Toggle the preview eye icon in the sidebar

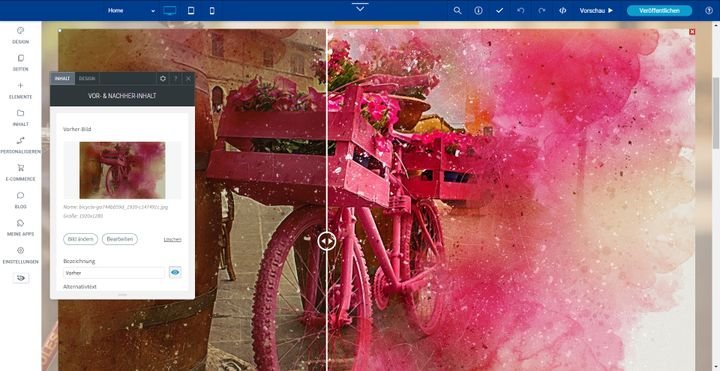(x=21, y=278)
